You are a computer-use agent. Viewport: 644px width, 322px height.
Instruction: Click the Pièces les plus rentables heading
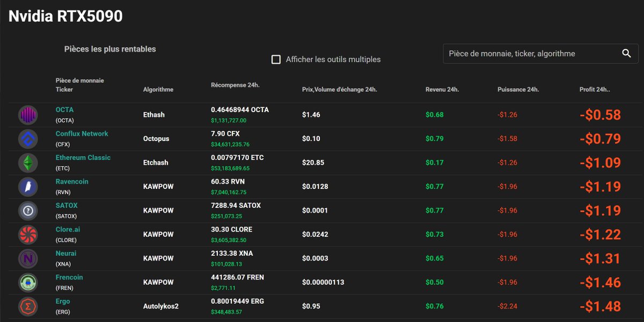pos(110,49)
